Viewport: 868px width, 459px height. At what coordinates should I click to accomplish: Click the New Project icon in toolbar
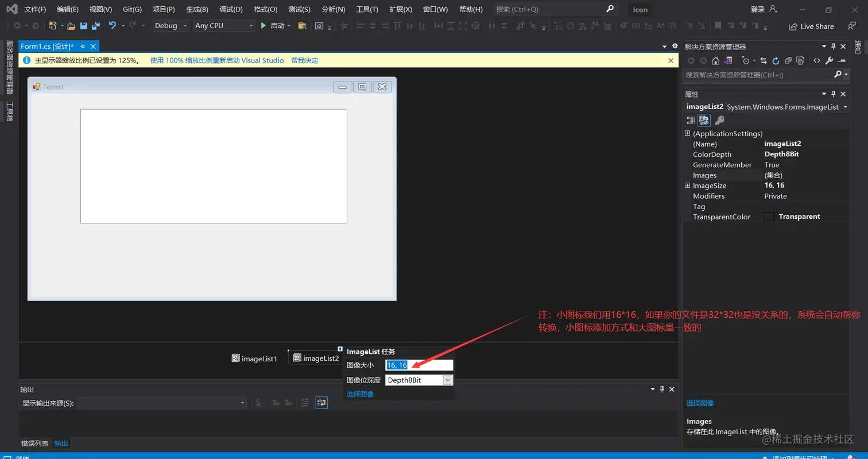pos(53,26)
